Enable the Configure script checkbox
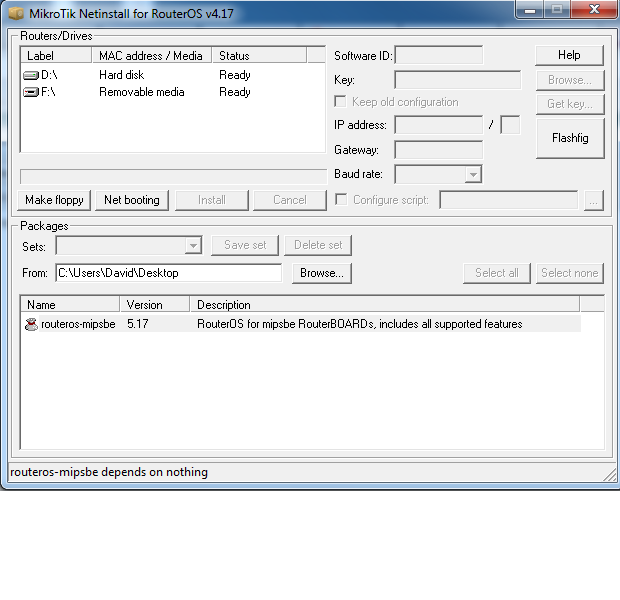620x600 pixels. point(341,199)
